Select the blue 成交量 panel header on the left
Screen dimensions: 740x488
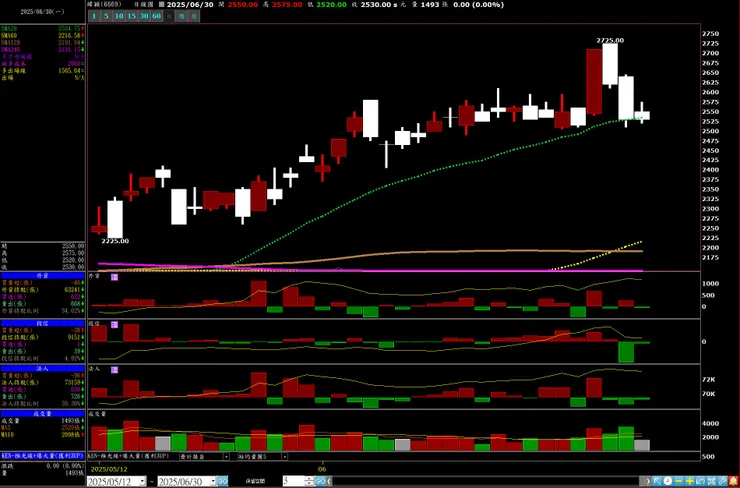point(42,413)
